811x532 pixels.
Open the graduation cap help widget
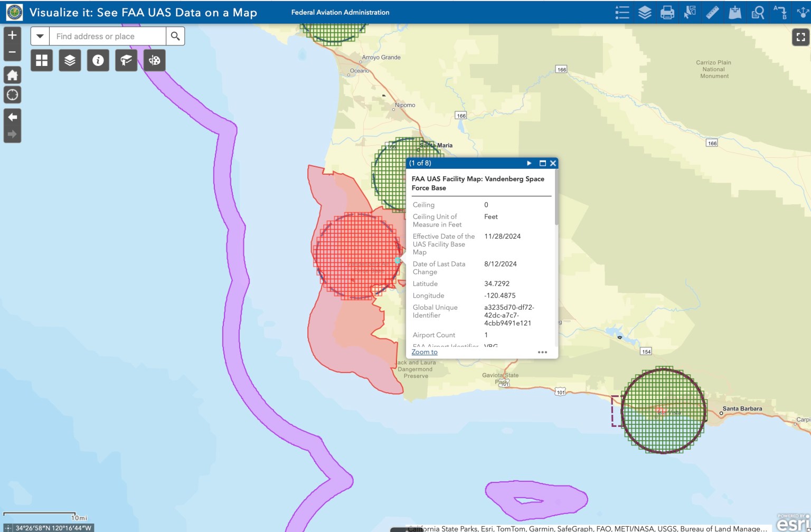point(126,60)
